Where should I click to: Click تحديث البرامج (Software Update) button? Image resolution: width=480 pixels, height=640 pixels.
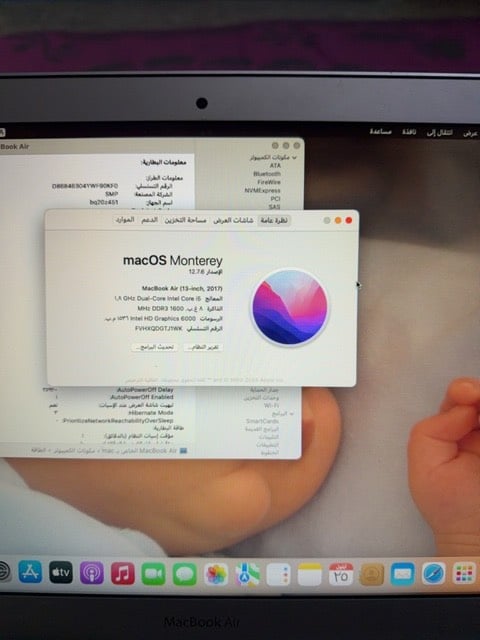coord(155,347)
